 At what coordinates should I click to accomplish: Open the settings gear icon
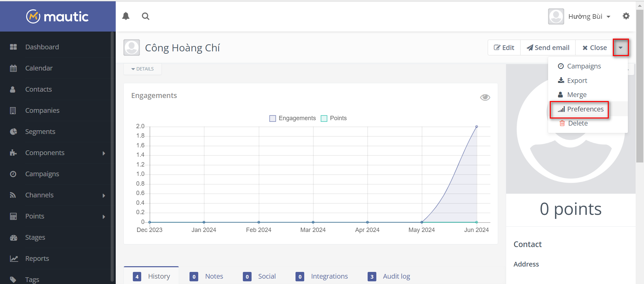(x=626, y=16)
